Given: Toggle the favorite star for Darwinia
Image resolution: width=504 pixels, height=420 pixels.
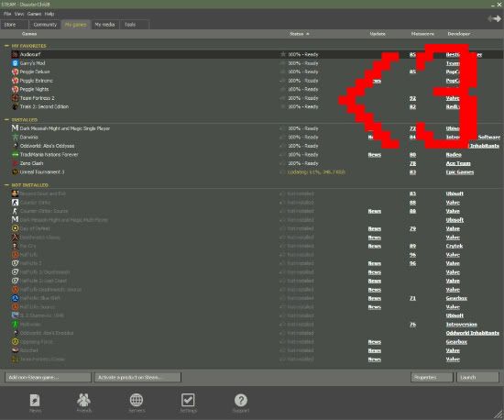Looking at the screenshot, I should tap(282, 137).
